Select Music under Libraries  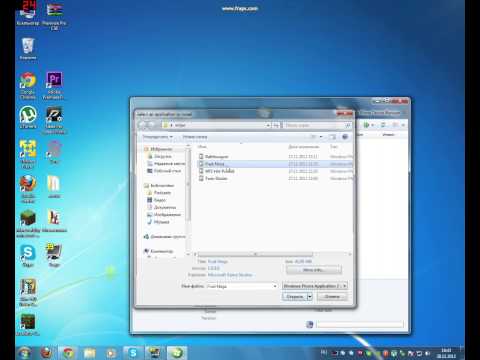(x=159, y=222)
